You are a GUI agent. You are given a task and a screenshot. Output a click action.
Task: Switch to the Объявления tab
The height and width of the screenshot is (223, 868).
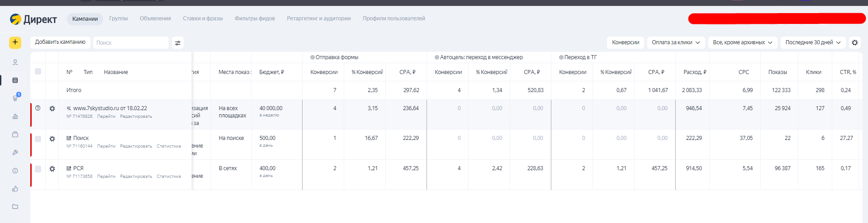click(x=155, y=19)
